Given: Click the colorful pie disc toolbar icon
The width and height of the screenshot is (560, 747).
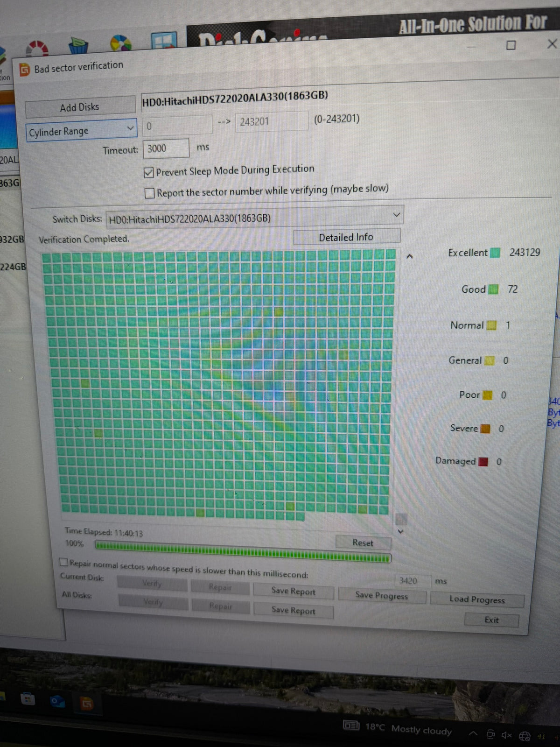Looking at the screenshot, I should pyautogui.click(x=120, y=43).
